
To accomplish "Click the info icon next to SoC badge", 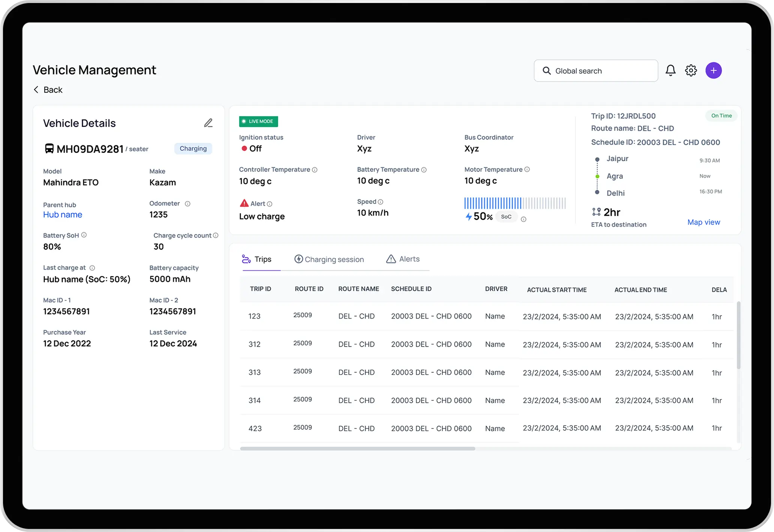I will tap(523, 219).
